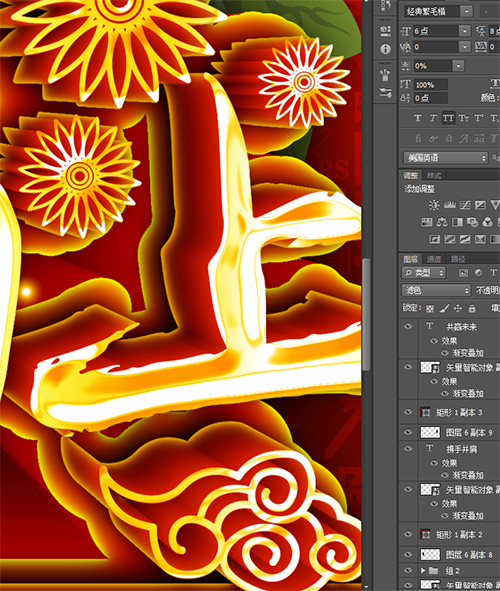Hide the 携手并肩 text layer
Screen dimensions: 500x591
click(408, 449)
